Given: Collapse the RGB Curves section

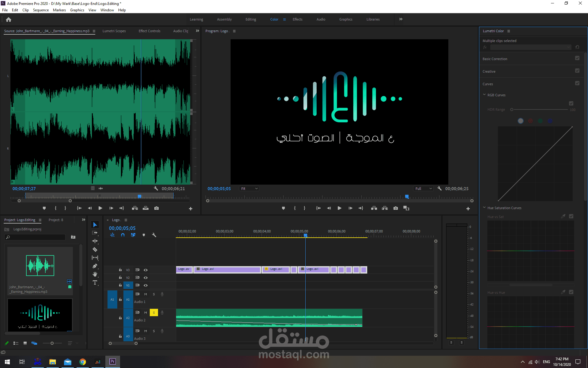Looking at the screenshot, I should 484,95.
